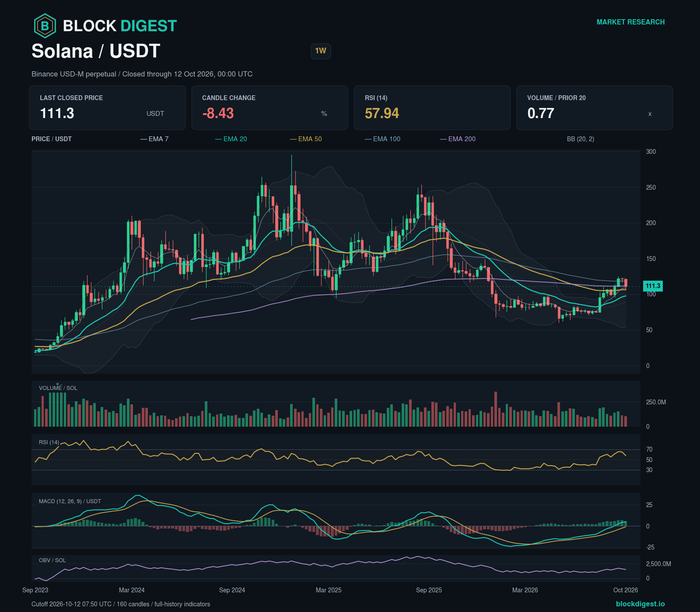Click the Cutoff 2026-10-12 footer text
The image size is (700, 612).
[121, 604]
